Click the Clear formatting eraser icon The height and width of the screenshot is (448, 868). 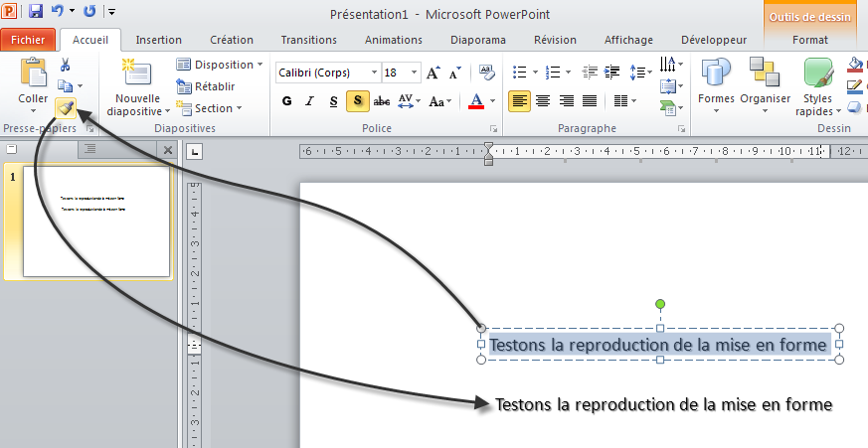(486, 73)
